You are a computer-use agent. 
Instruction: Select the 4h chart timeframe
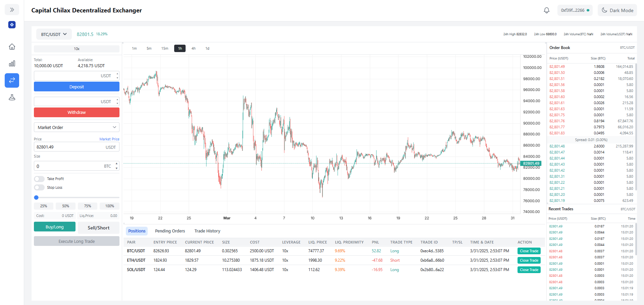(193, 48)
